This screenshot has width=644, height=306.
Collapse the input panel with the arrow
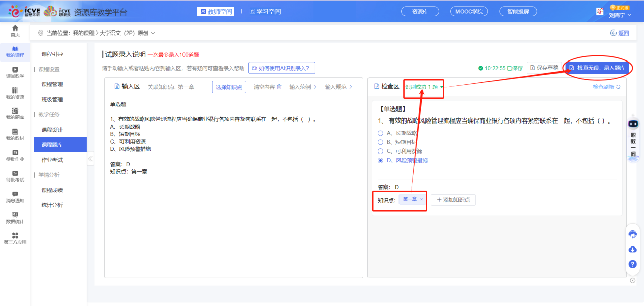(x=90, y=158)
